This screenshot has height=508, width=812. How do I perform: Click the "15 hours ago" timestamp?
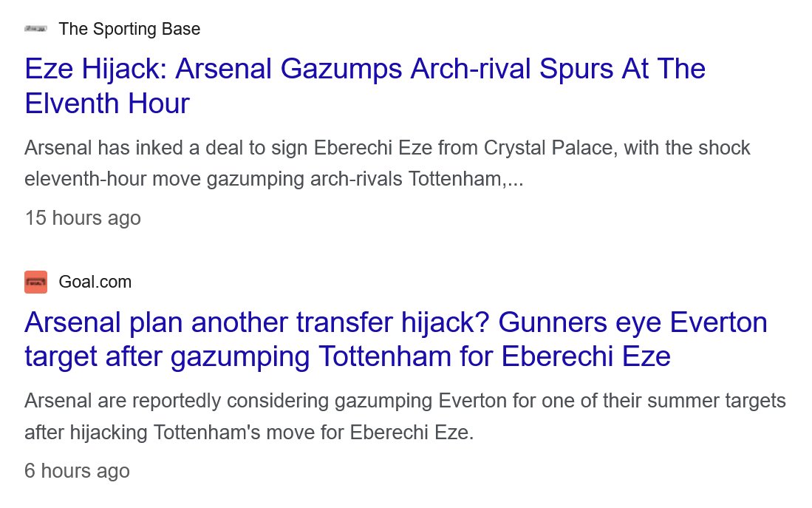83,218
